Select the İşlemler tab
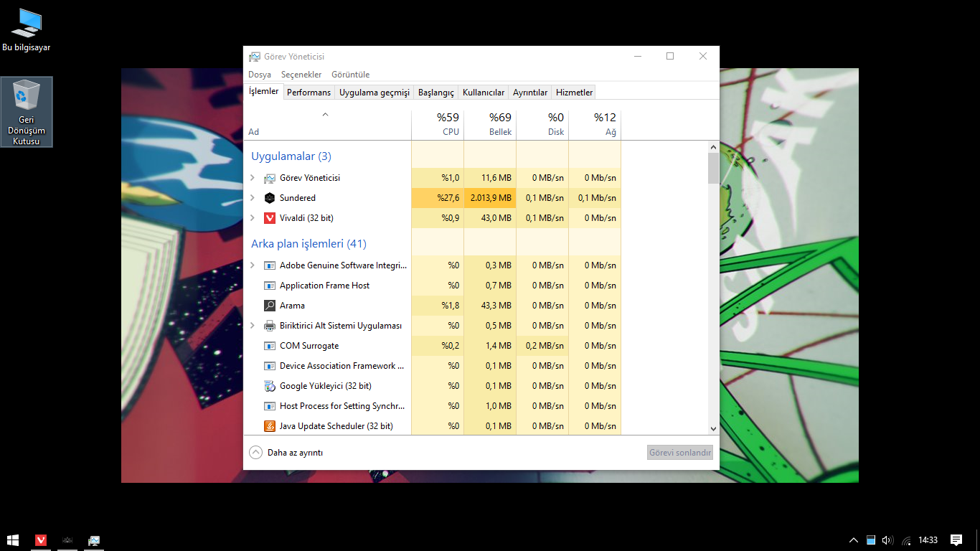The width and height of the screenshot is (980, 551). pos(264,91)
